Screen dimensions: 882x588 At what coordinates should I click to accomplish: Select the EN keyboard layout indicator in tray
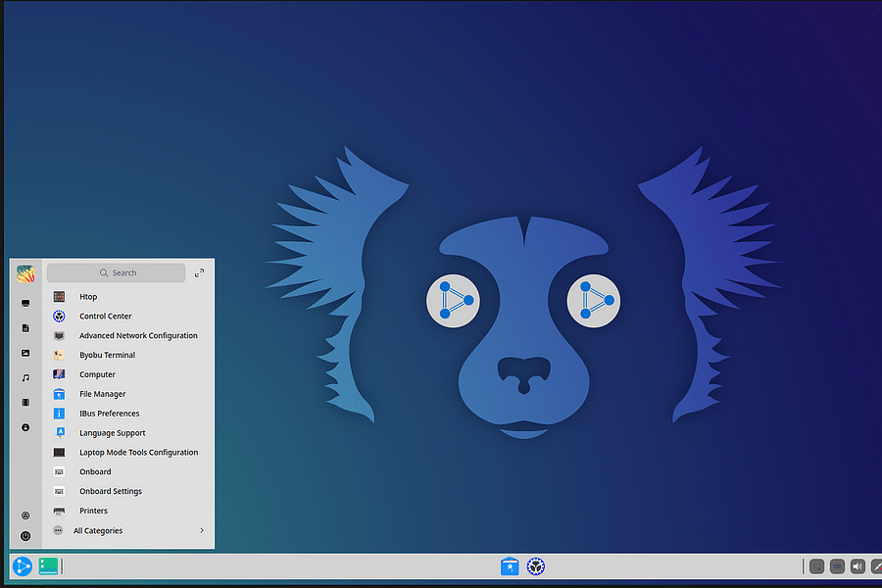click(836, 565)
